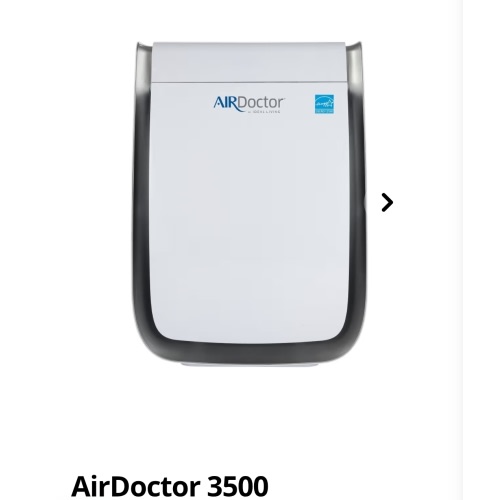The image size is (500, 500).
Task: Click the Energy Star badge on purifier
Action: [324, 104]
